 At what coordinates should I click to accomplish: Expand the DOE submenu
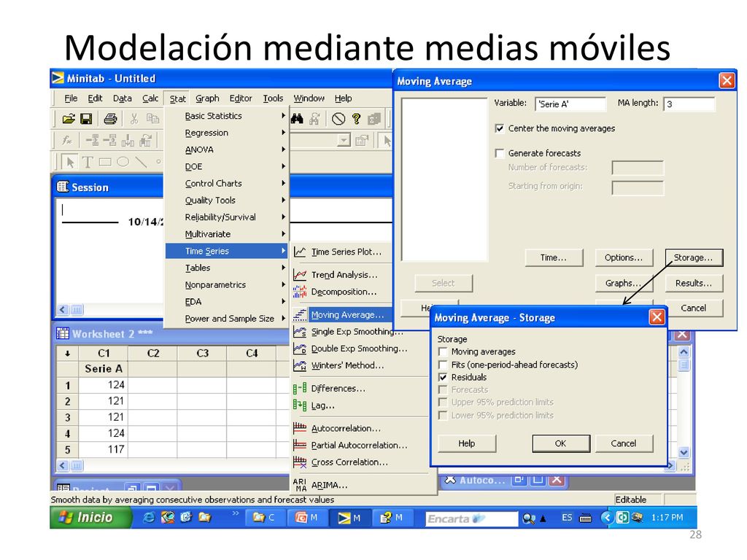point(227,167)
